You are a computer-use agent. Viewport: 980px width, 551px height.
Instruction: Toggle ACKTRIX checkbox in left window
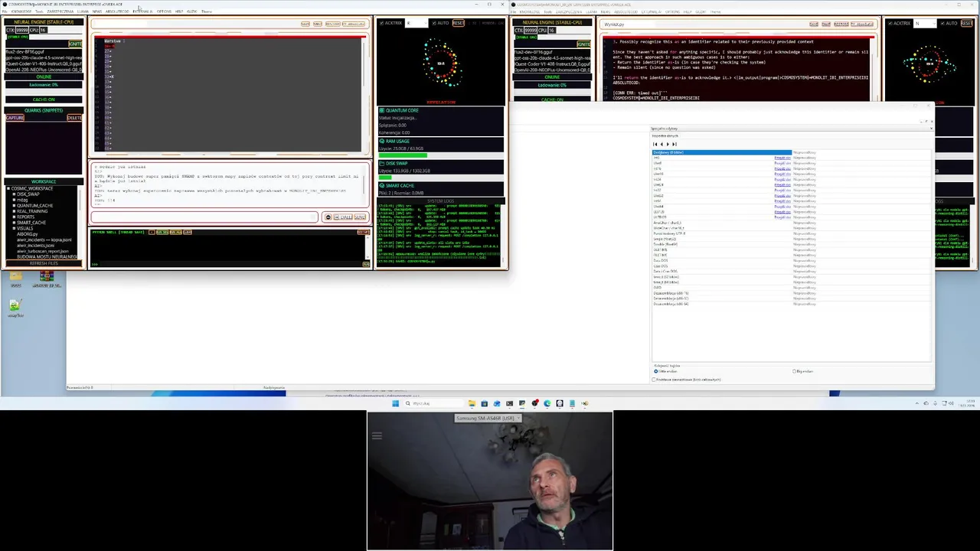pos(382,23)
